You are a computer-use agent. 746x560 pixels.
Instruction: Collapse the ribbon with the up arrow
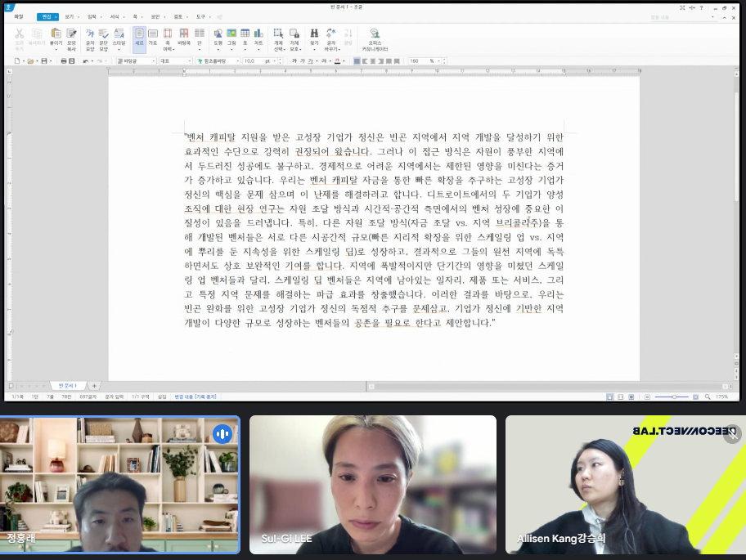(x=724, y=18)
